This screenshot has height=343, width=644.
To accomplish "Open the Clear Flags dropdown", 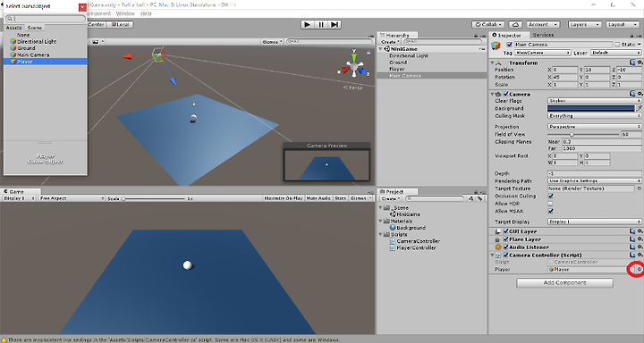I will (x=594, y=101).
